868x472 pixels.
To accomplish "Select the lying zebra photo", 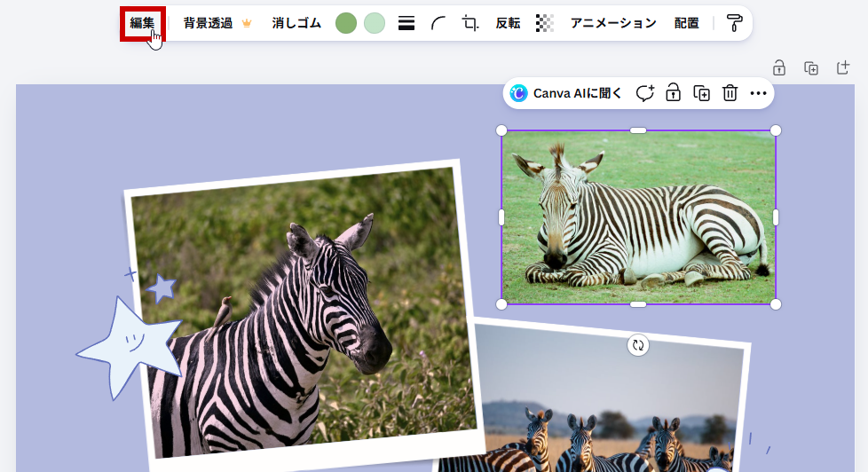I will 638,217.
